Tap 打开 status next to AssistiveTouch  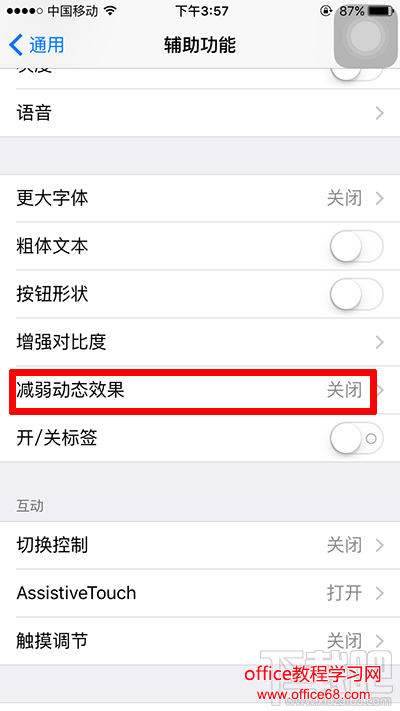coord(344,593)
